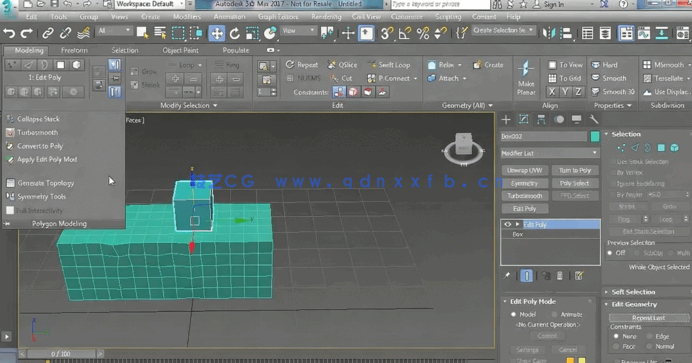Expand the Geometry (All) panel arrow
Viewport: 692px width, 363px height.
490,105
